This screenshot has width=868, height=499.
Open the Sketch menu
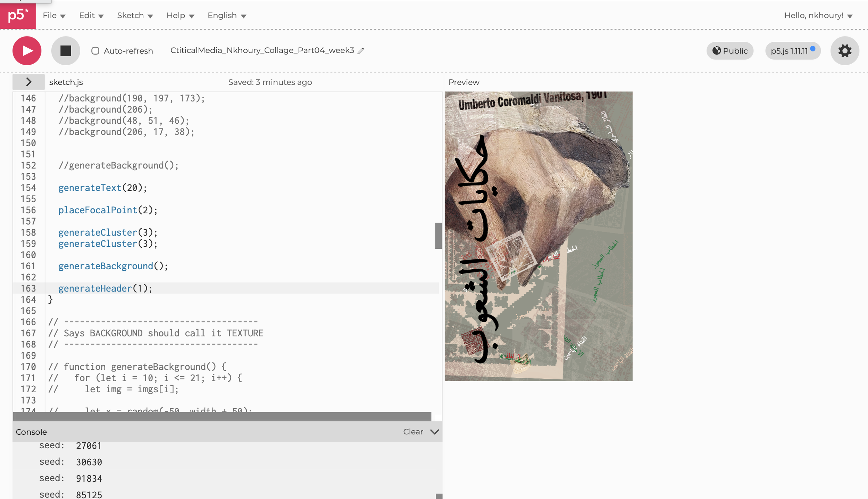[135, 16]
